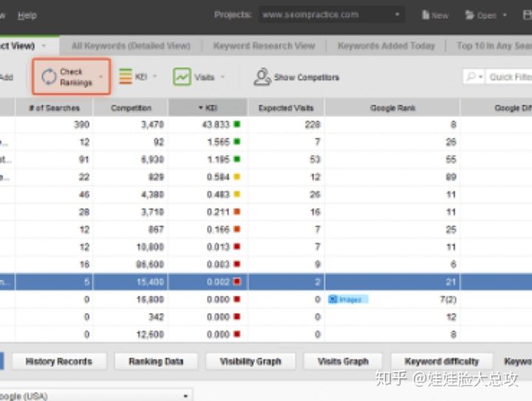Click the KEI value 1.565

(x=219, y=142)
